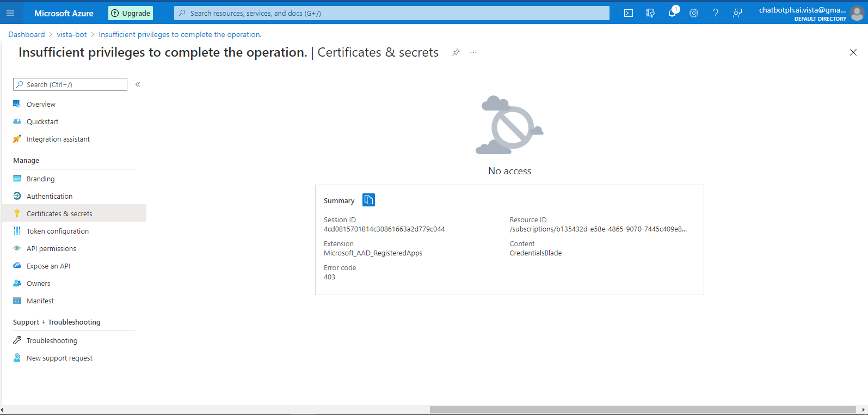The height and width of the screenshot is (415, 868).
Task: Select the Session ID value text
Action: click(384, 229)
